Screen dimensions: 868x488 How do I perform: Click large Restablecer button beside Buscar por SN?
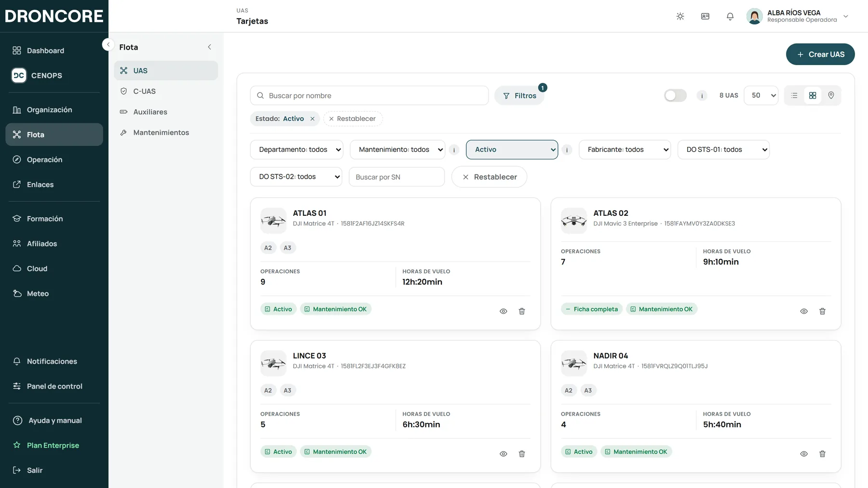(489, 177)
